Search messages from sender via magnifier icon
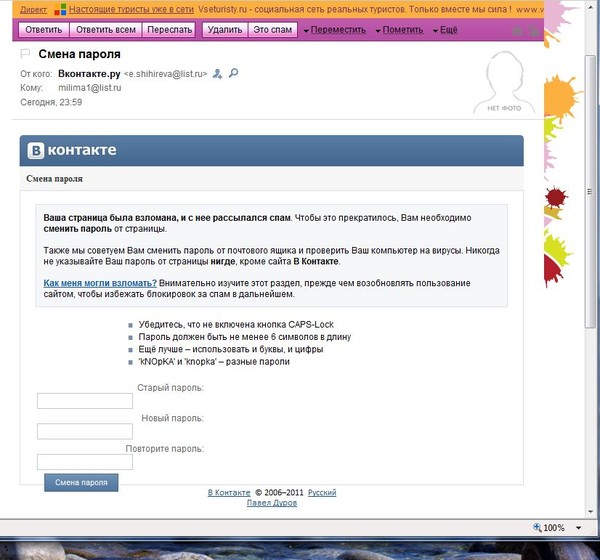The image size is (600, 560). [x=233, y=73]
